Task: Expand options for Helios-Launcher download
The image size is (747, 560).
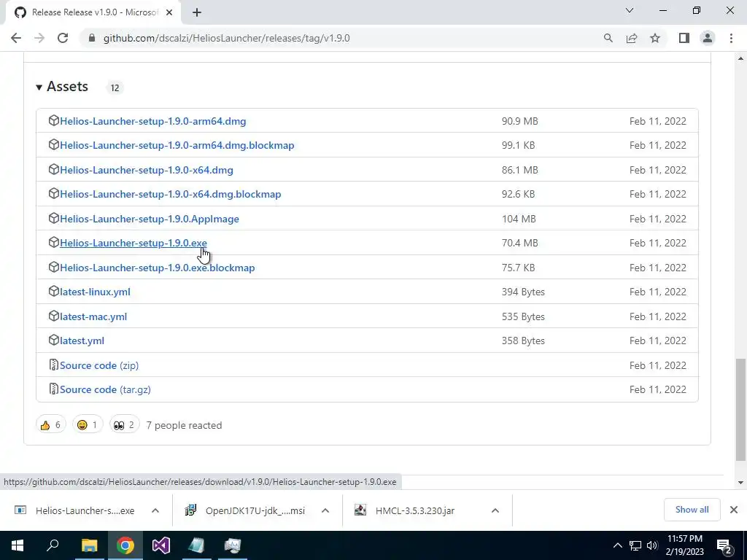Action: pyautogui.click(x=155, y=510)
